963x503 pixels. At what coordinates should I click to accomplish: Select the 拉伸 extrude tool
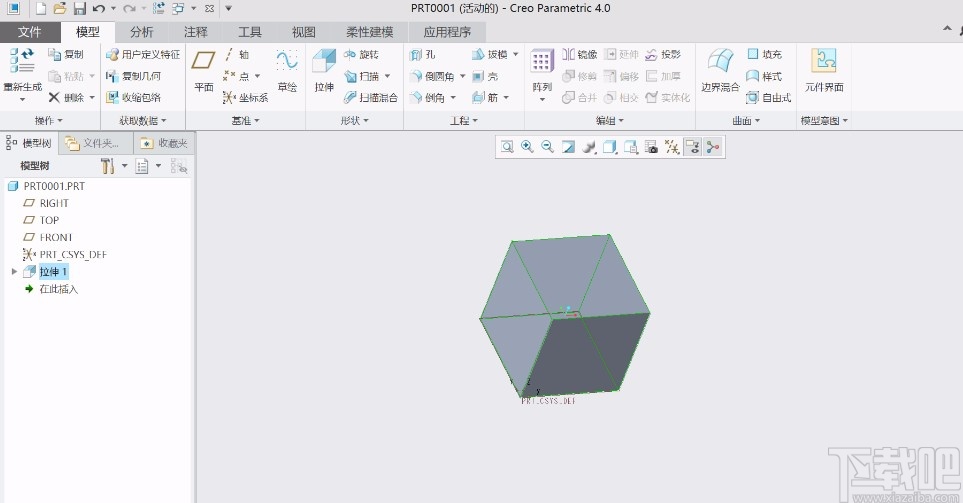[324, 71]
